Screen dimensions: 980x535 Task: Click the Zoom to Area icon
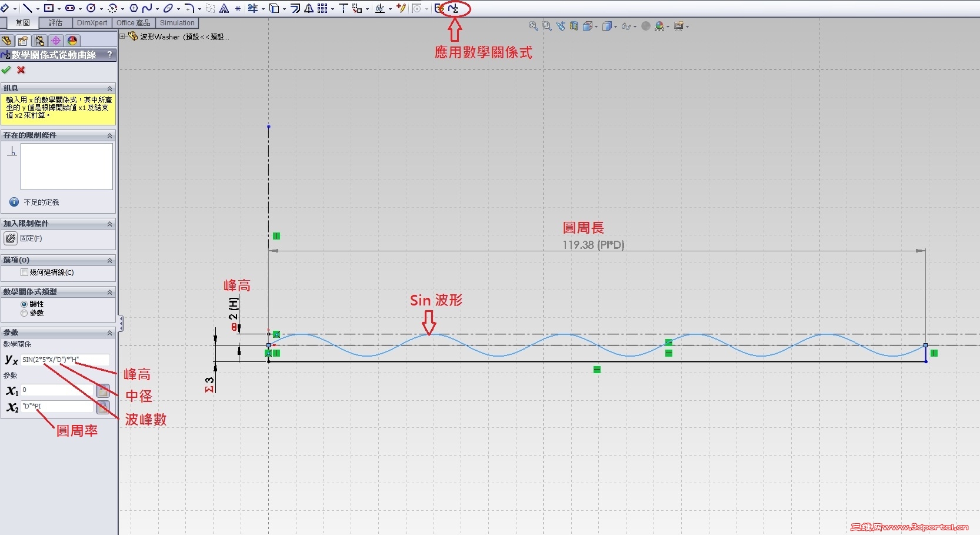click(x=547, y=26)
